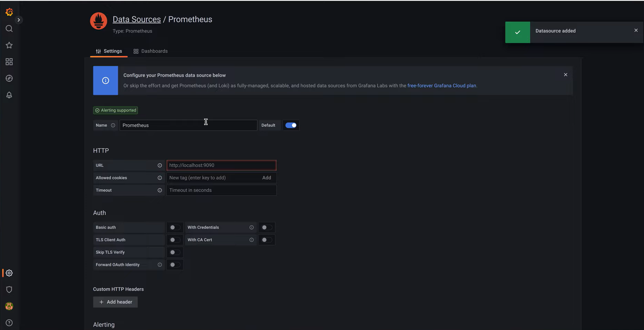Open the Configuration gear icon
Screen dimensions: 644x330
tap(9, 273)
